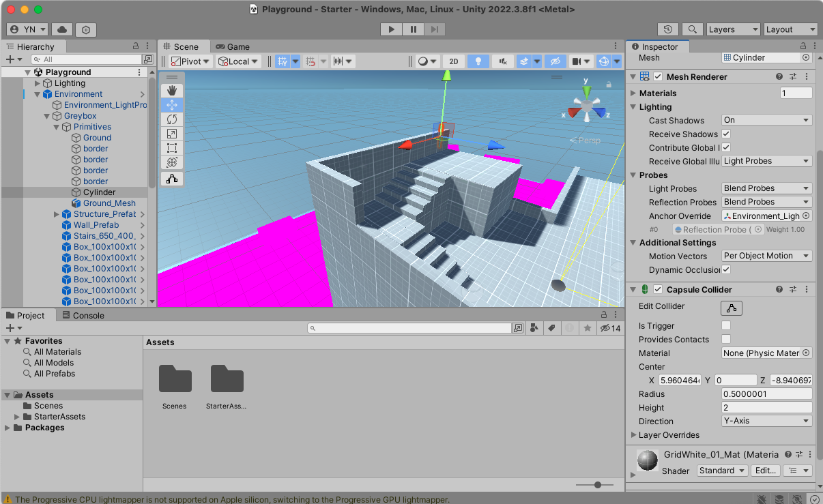Open the Edit Collider tool button
This screenshot has width=823, height=504.
coord(731,308)
